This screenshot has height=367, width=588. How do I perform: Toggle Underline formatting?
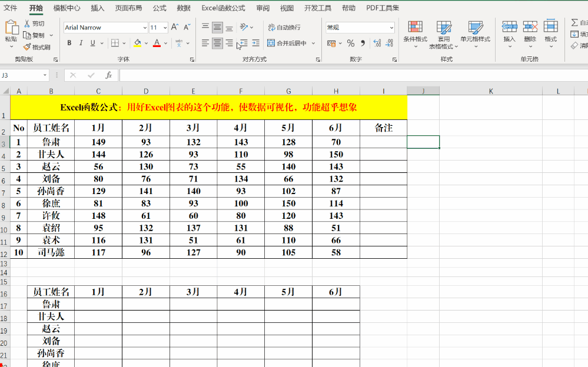(92, 43)
